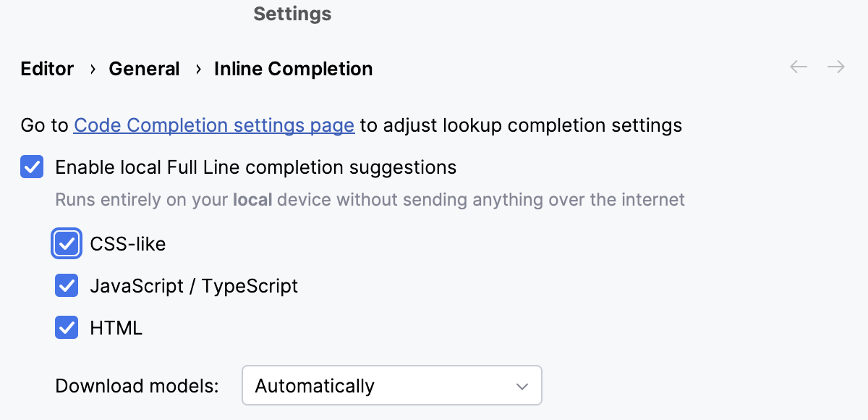Uncheck the CSS-like checkbox
The image size is (868, 420).
click(x=67, y=243)
